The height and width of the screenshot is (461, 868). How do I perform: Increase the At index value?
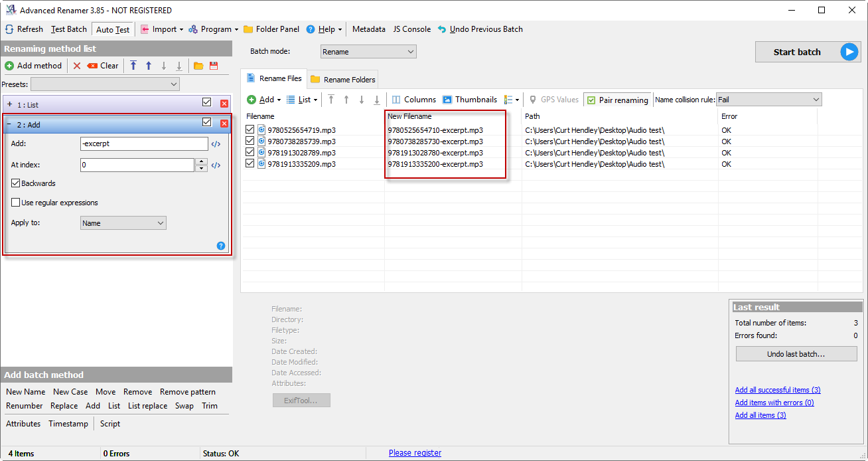click(202, 161)
